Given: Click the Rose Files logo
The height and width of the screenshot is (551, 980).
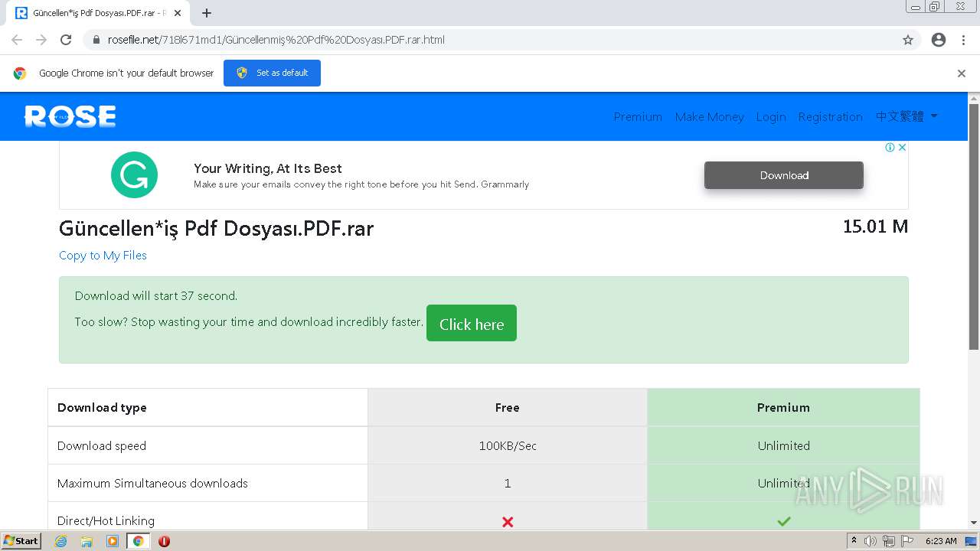Looking at the screenshot, I should [70, 116].
